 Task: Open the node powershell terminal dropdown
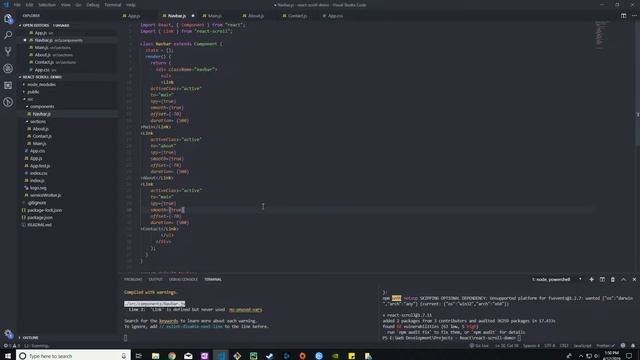pyautogui.click(x=557, y=280)
